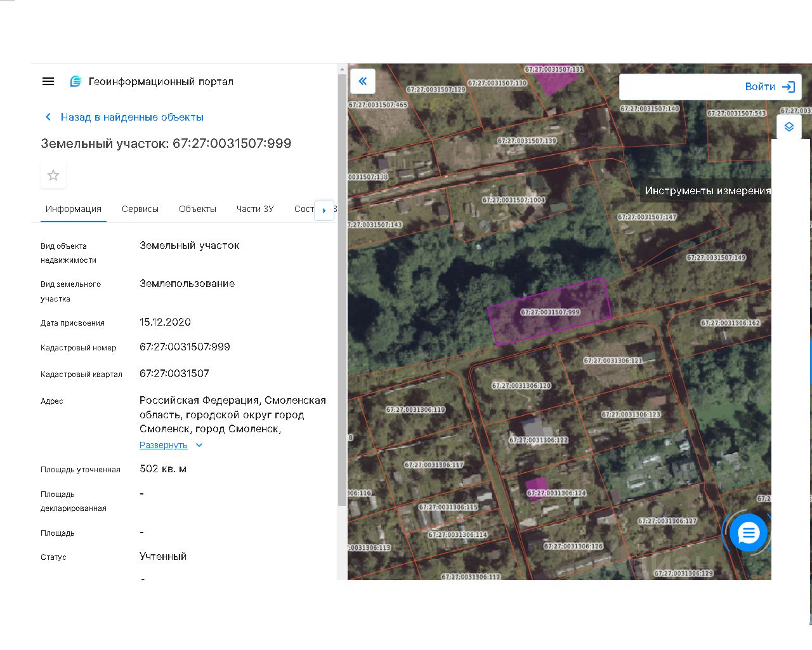Click map parcel label 67:27:0031306:112
Viewport: 812px width, 650px height.
pyautogui.click(x=471, y=576)
